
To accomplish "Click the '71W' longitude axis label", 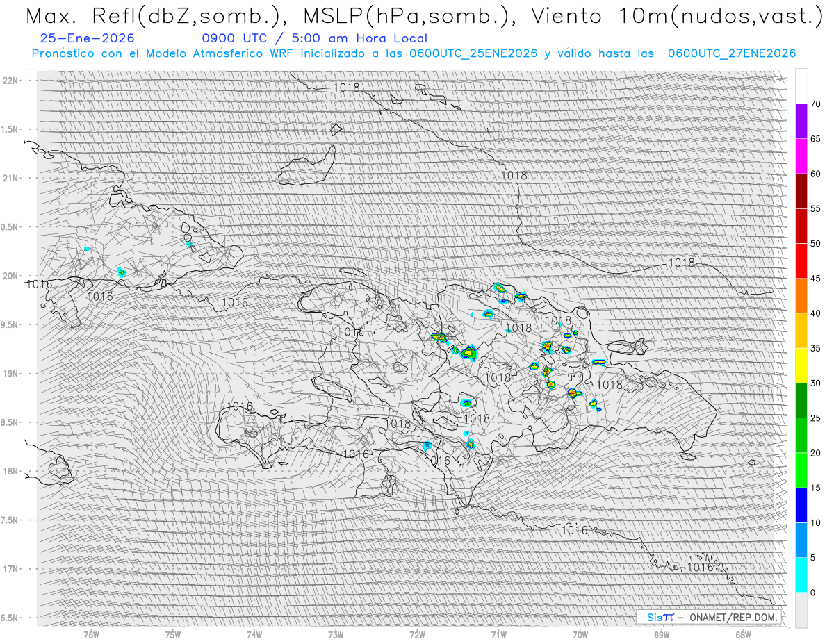I will pos(498,634).
